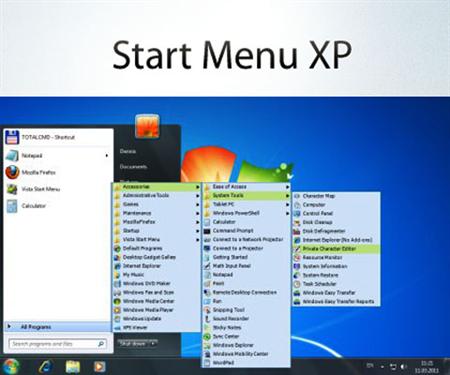Click the user account picture
The height and width of the screenshot is (375, 450).
tap(147, 126)
